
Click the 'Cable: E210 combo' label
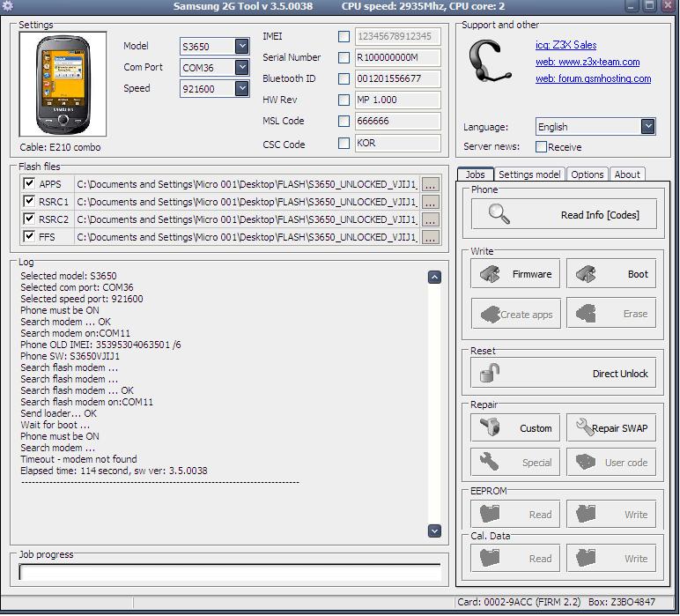click(60, 147)
